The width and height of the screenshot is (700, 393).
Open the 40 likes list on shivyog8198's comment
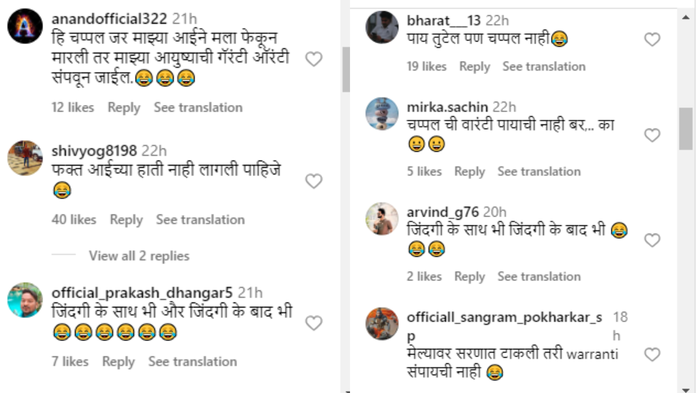74,220
